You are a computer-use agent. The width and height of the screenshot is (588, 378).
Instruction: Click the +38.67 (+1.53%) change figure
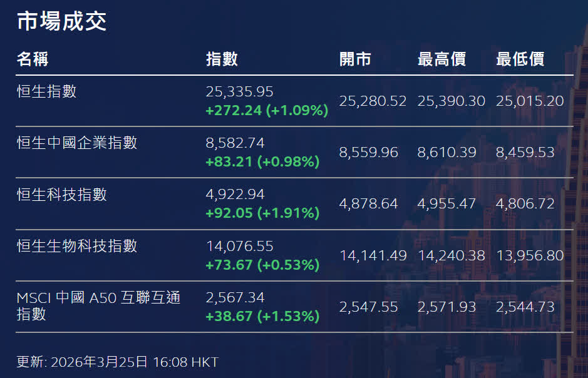262,316
